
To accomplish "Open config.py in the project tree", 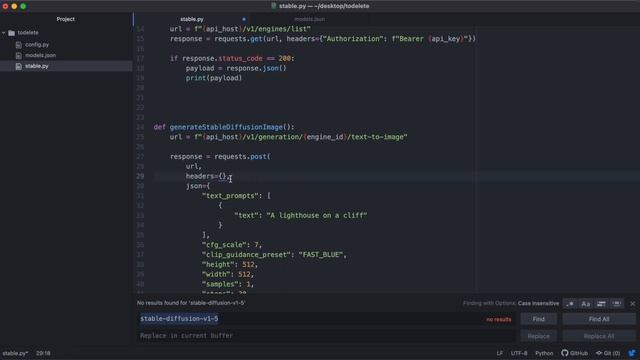I will [37, 44].
